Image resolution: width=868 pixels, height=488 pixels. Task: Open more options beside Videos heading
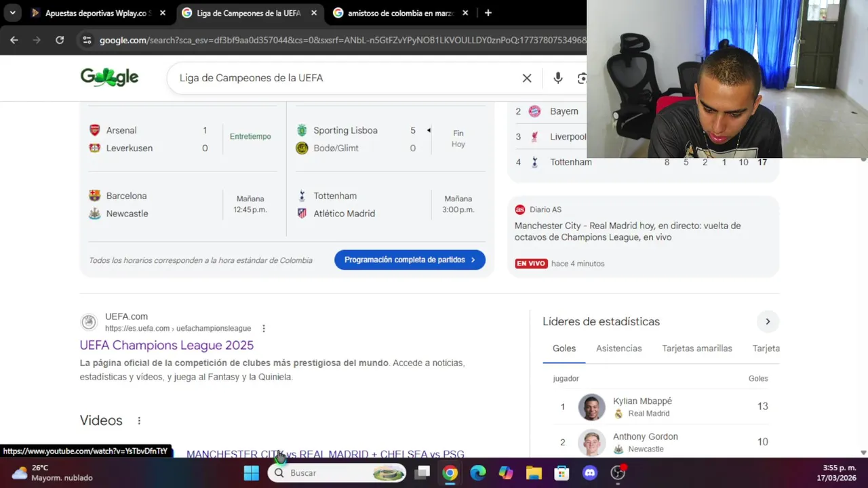pos(139,421)
